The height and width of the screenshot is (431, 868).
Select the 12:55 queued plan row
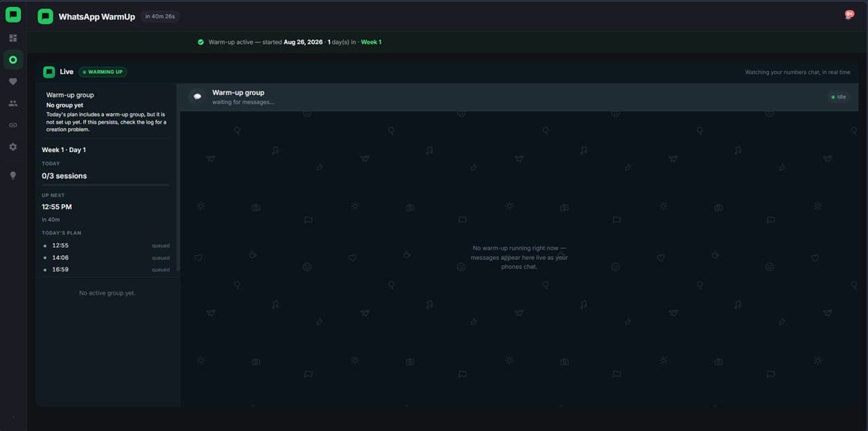coord(106,246)
